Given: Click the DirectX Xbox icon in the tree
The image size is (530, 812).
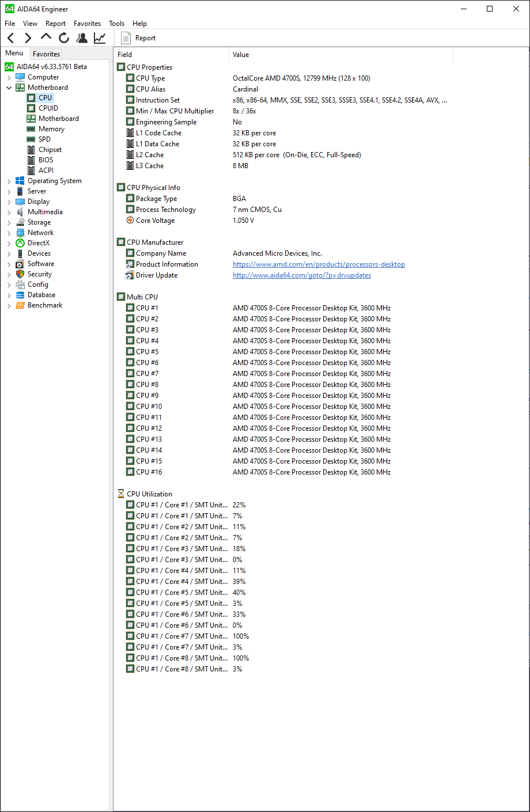Looking at the screenshot, I should (20, 243).
